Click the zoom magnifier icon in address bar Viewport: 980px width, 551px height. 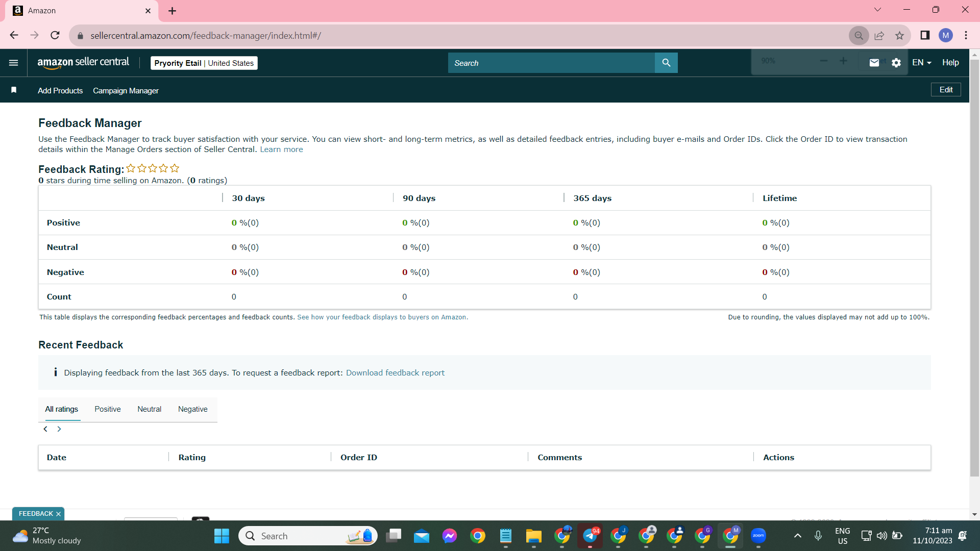859,36
